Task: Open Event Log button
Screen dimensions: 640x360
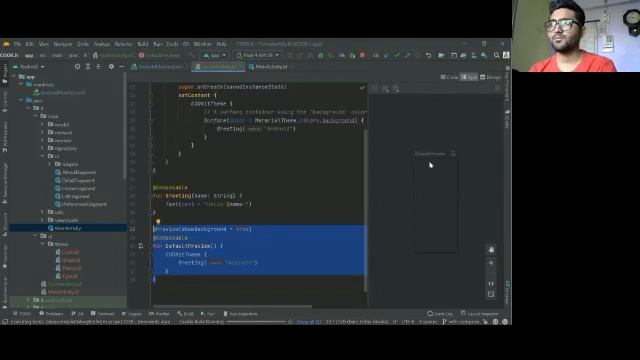Action: pos(440,313)
